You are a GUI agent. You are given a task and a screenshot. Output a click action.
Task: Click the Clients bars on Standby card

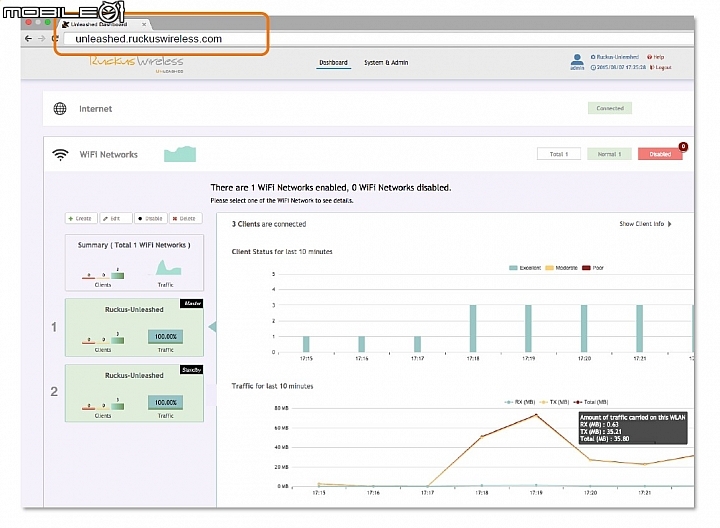click(x=103, y=405)
